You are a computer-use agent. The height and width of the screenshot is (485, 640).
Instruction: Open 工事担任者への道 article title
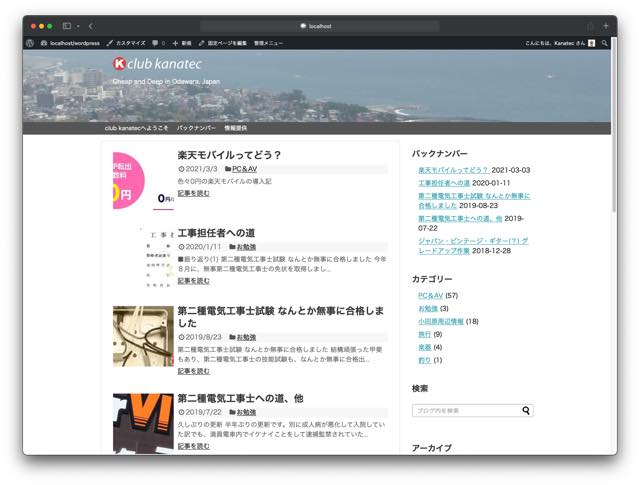coord(216,233)
